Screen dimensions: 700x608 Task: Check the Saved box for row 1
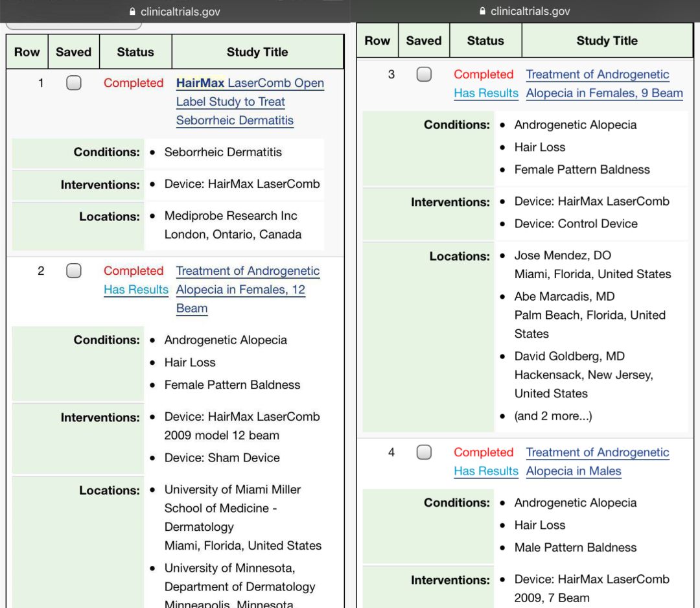74,82
